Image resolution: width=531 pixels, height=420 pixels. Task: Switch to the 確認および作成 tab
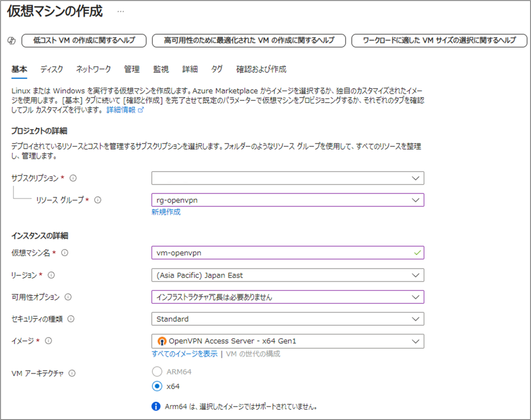(x=261, y=69)
